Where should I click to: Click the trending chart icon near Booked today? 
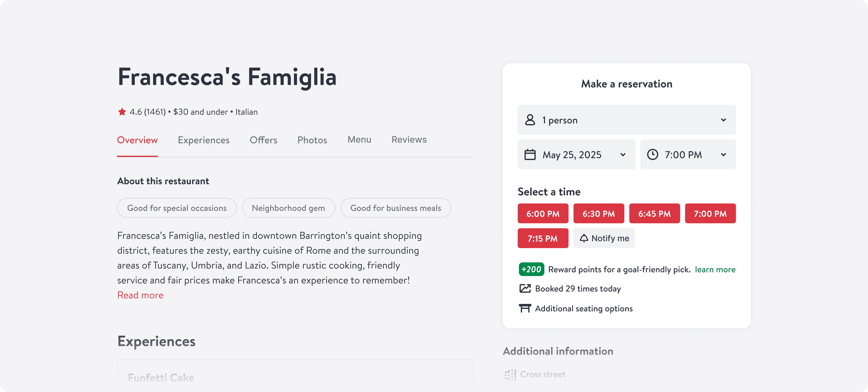pos(525,289)
